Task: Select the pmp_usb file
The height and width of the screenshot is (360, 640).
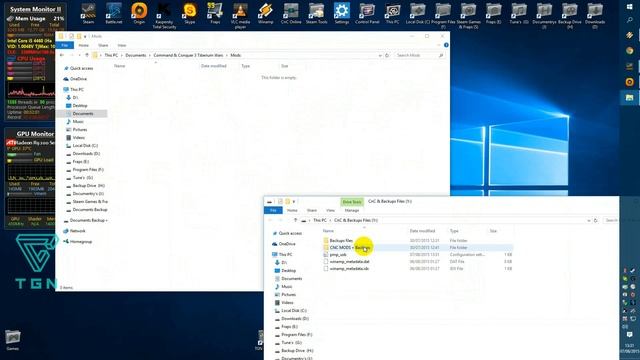Action: (417, 255)
